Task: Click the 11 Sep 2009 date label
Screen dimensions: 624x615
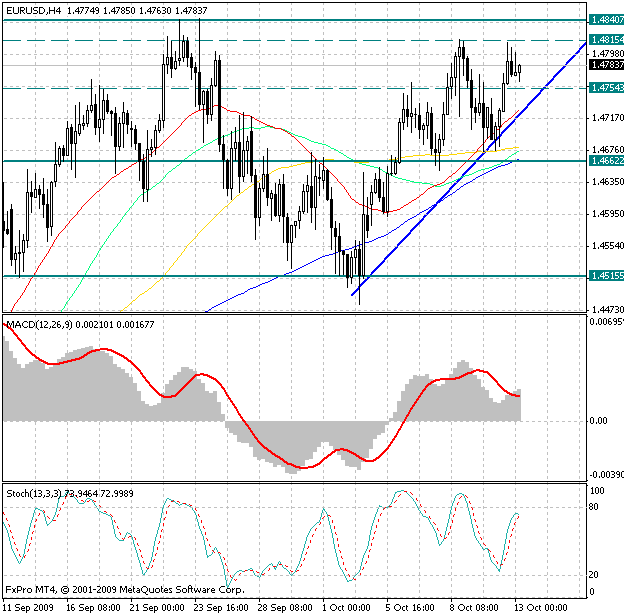Action: [x=28, y=607]
